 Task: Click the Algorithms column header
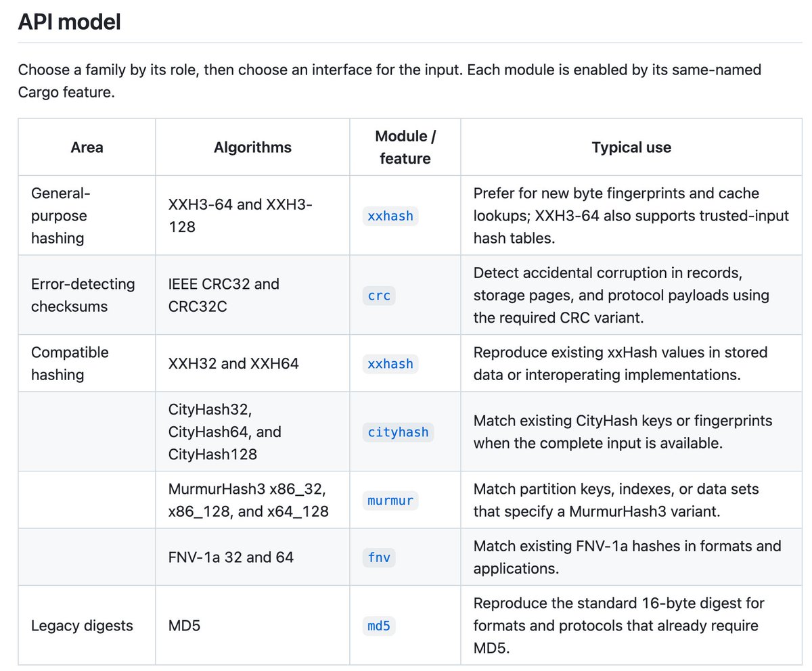click(252, 147)
